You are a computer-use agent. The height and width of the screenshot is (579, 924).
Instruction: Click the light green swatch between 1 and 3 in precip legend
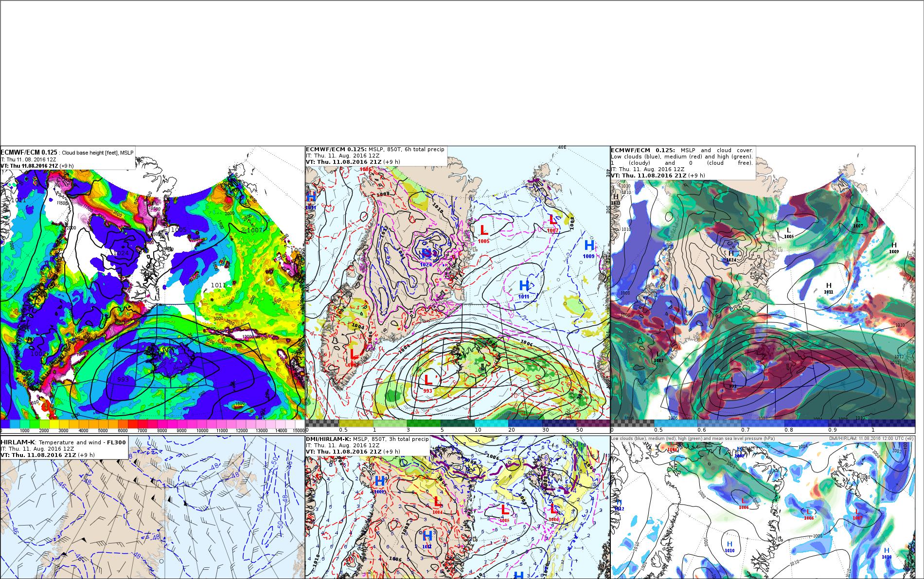(390, 423)
